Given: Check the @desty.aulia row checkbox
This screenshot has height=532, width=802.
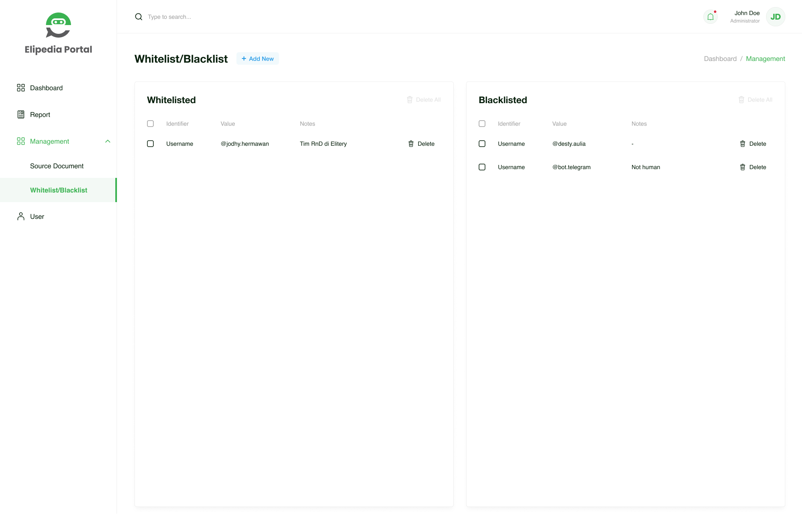Looking at the screenshot, I should point(482,144).
